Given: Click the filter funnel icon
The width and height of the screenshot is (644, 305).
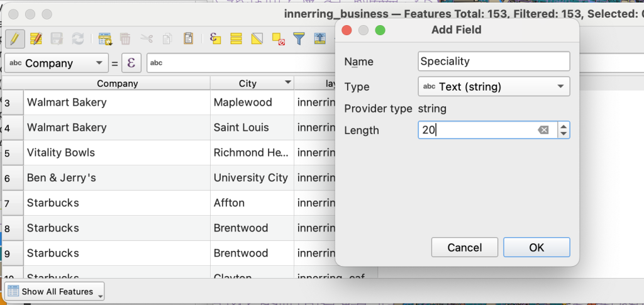Looking at the screenshot, I should coord(299,38).
